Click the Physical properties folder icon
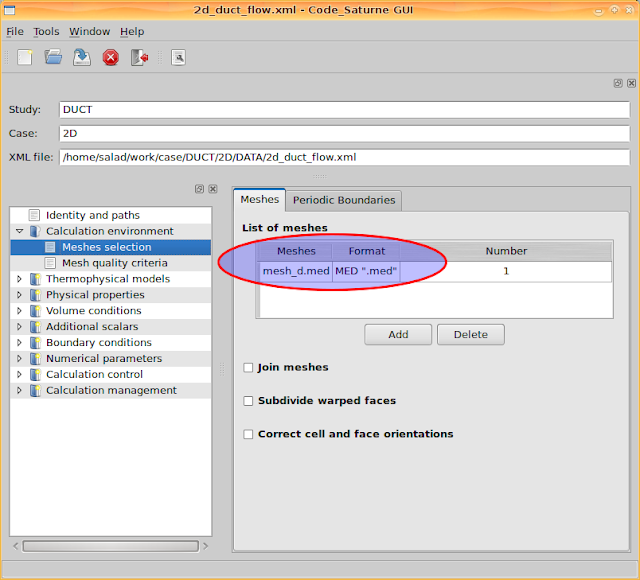Viewport: 640px width, 580px height. point(36,295)
